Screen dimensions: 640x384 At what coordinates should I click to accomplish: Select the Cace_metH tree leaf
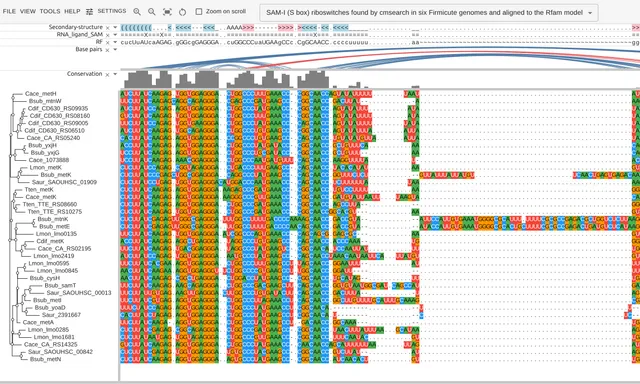pos(40,93)
